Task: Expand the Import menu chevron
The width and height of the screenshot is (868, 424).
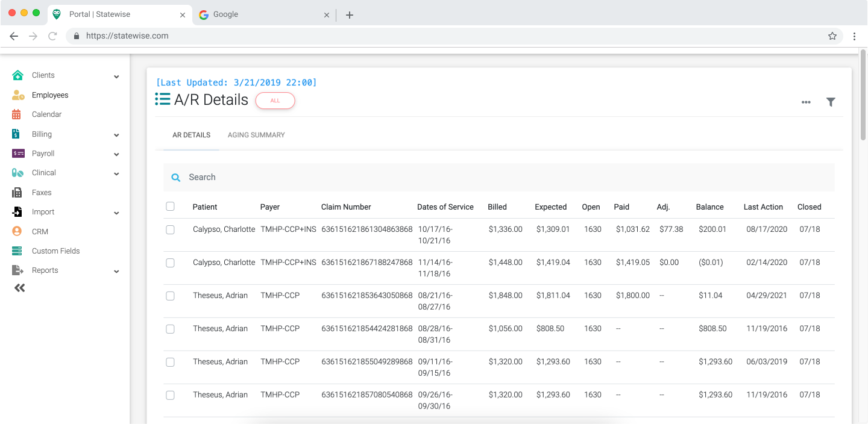Action: pos(116,213)
